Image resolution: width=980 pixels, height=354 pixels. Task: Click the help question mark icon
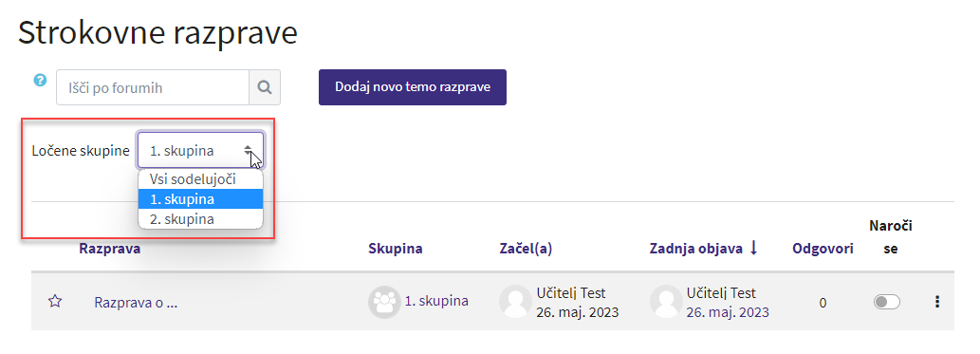click(x=41, y=80)
